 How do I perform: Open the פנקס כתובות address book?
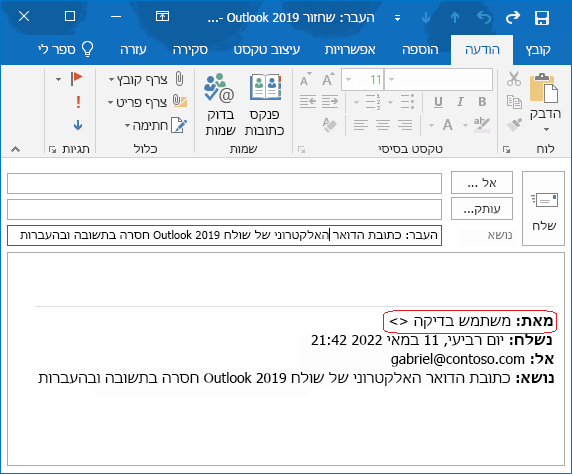coord(265,105)
